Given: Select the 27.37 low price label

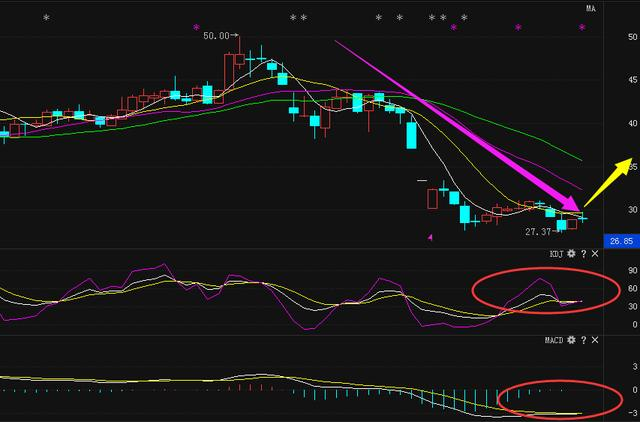Looking at the screenshot, I should (x=539, y=231).
